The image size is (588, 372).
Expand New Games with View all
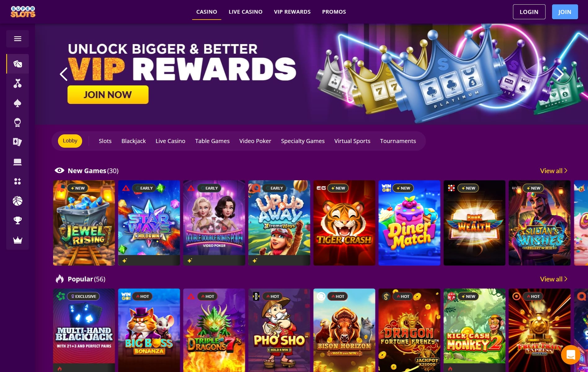[x=554, y=171]
